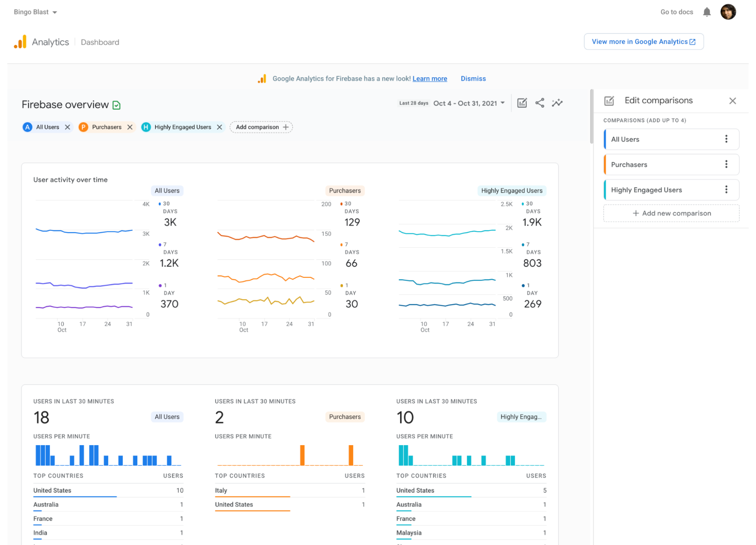Viewport: 756px width, 545px height.
Task: Click the pencil icon in Edit comparisons header
Action: 609,101
